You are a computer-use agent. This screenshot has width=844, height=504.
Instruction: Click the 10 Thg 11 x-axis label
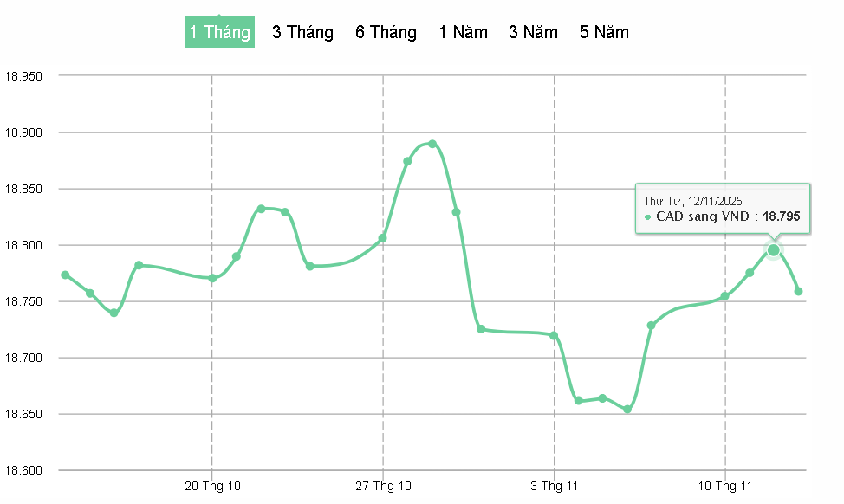(725, 487)
